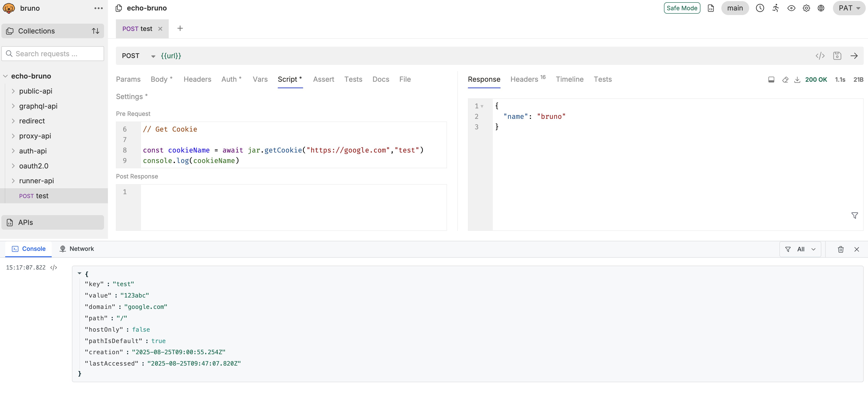Open code generation with the </> icon
The width and height of the screenshot is (868, 402).
click(x=820, y=56)
